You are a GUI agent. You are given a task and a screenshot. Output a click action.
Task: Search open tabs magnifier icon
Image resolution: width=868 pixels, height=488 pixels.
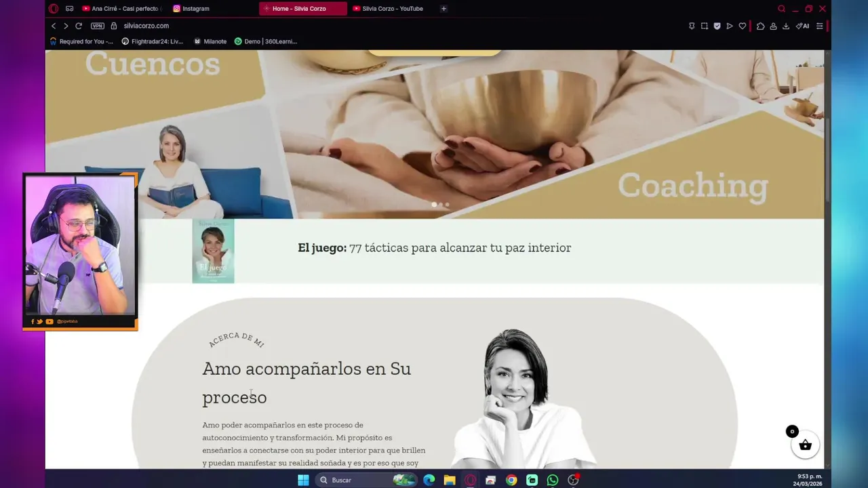[x=781, y=9]
